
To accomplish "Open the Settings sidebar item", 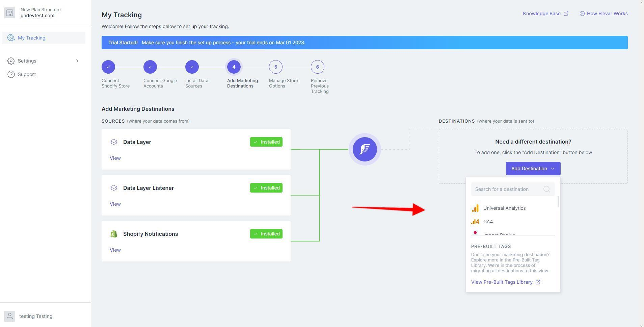I will click(44, 61).
